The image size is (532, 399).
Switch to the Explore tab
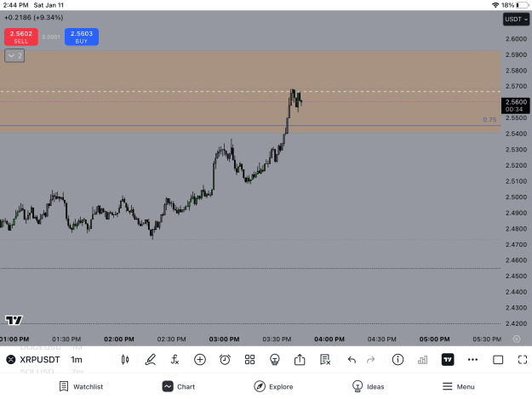coord(273,386)
